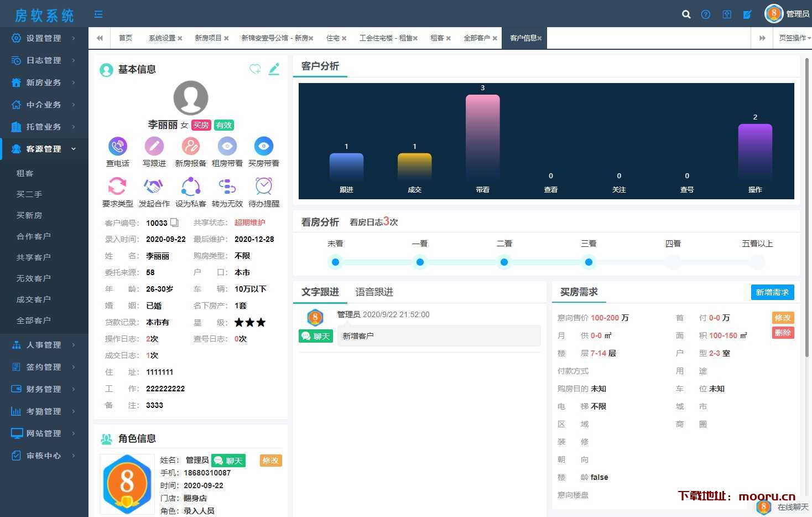Click the top bar edit note icon
This screenshot has height=517, width=812.
point(747,14)
